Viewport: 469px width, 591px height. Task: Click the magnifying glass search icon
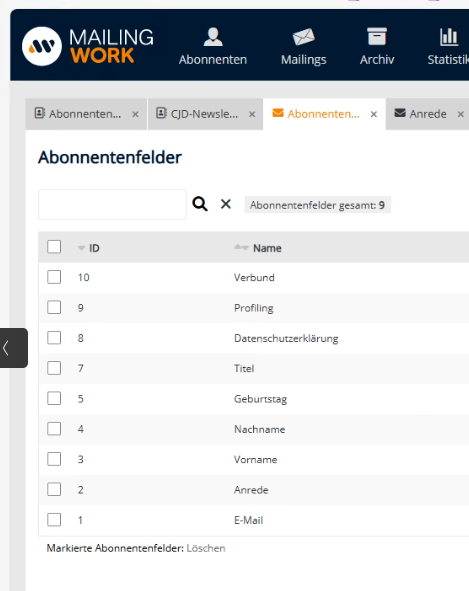click(200, 204)
